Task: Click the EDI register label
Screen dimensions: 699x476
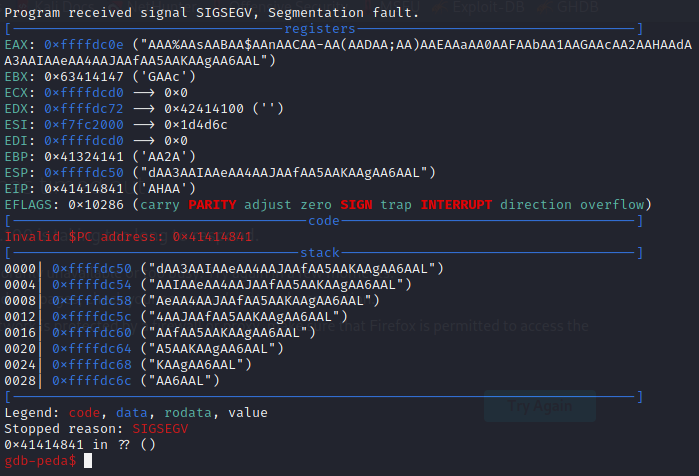Action: click(16, 141)
